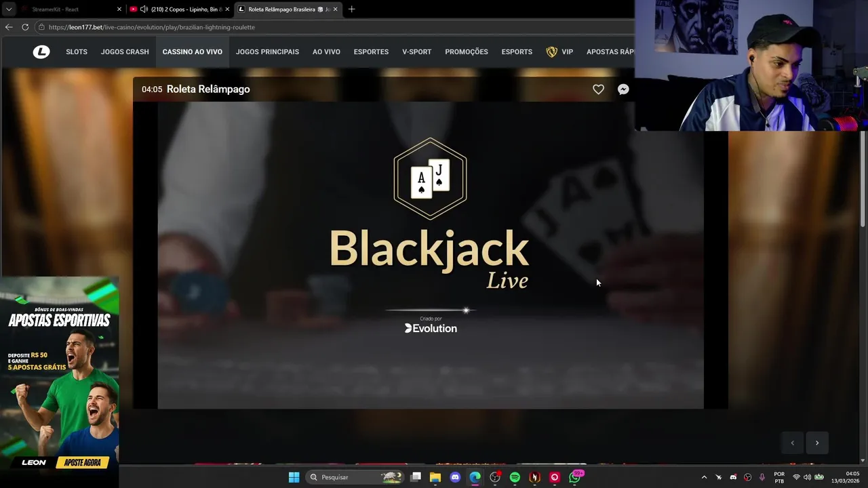Open Microsoft Edge from taskbar
Screen dimensions: 868x488
click(x=475, y=477)
